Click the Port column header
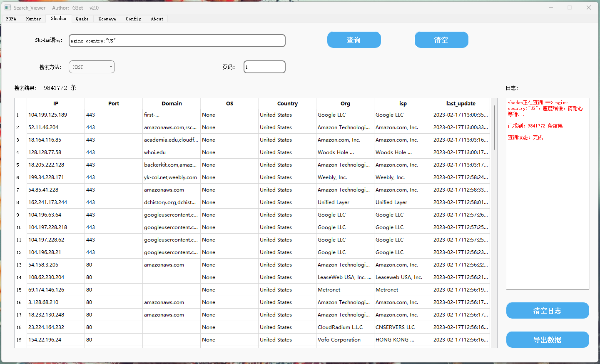Image resolution: width=600 pixels, height=364 pixels. pos(114,104)
